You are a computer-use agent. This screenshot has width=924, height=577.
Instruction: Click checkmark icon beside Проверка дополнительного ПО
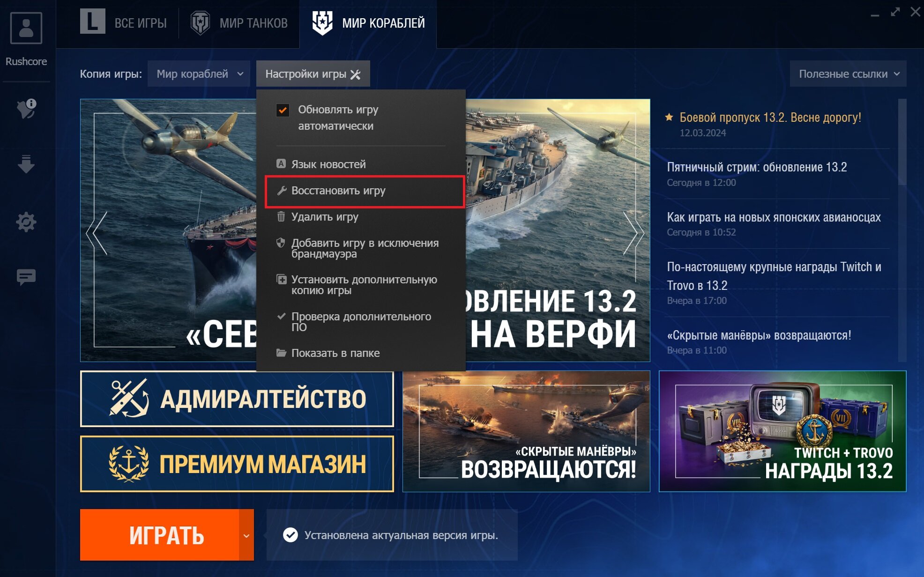[281, 316]
